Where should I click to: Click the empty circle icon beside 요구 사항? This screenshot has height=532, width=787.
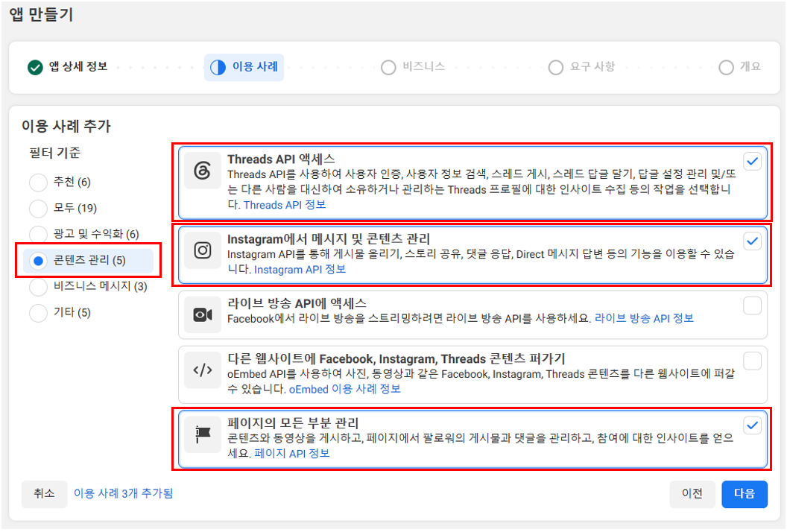tap(556, 67)
